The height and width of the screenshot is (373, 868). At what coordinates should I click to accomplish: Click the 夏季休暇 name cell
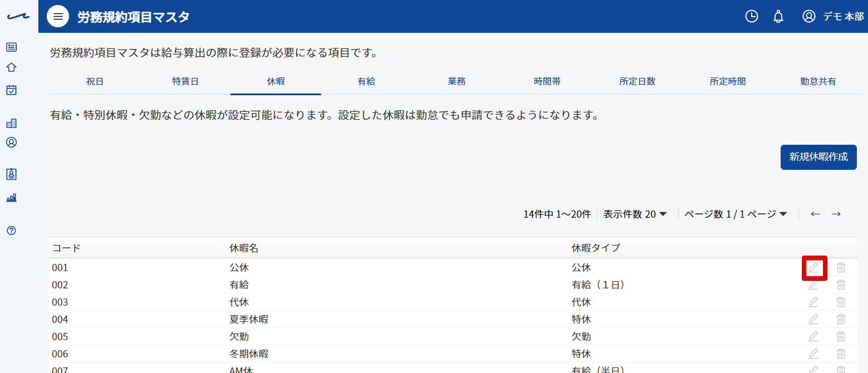[249, 320]
